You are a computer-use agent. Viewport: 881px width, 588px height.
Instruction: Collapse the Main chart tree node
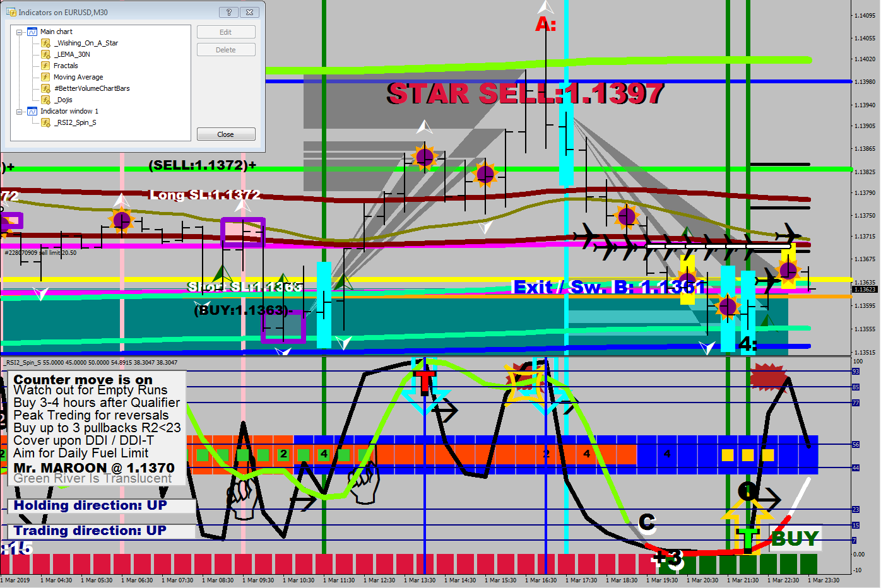click(x=20, y=32)
